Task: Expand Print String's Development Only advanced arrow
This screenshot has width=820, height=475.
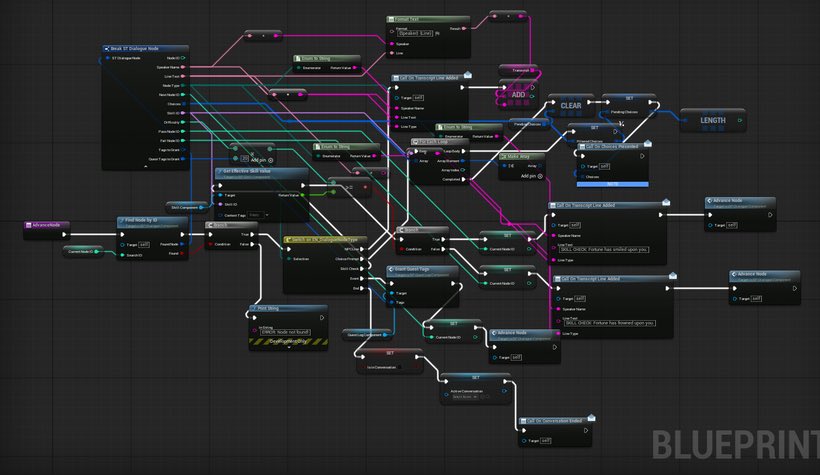Action: coord(289,347)
